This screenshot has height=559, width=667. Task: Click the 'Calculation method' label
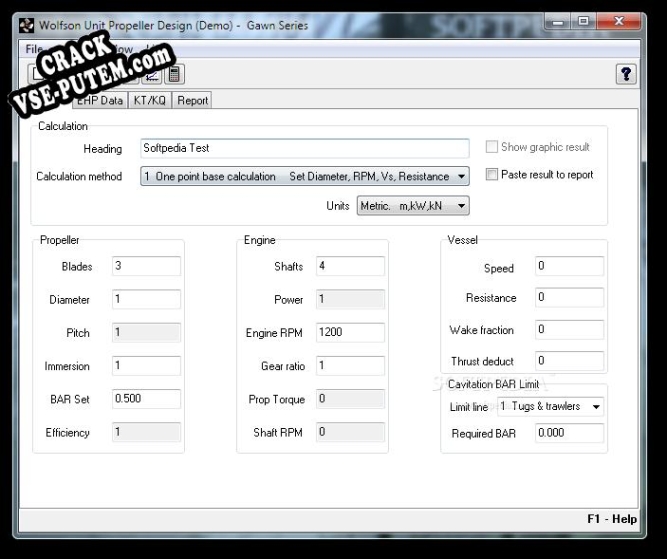(x=79, y=177)
